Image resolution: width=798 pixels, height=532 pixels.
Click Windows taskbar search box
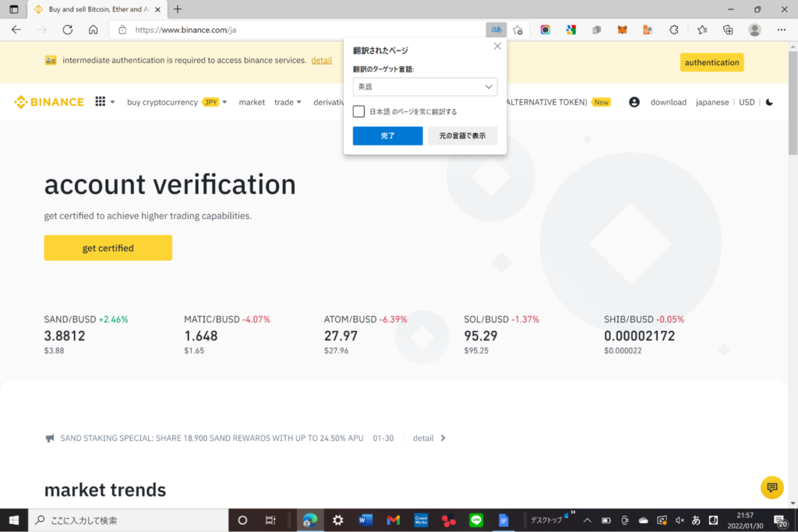point(128,520)
